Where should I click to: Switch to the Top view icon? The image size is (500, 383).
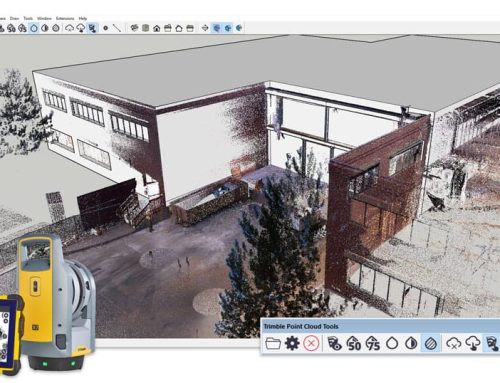[x=145, y=28]
